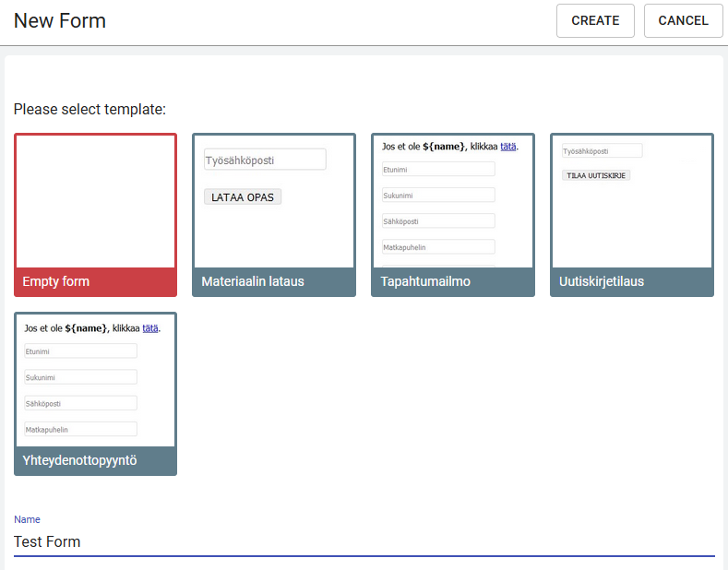Click the tätä link in Tapahtumailmo preview
Screen dimensions: 728x570
507,147
